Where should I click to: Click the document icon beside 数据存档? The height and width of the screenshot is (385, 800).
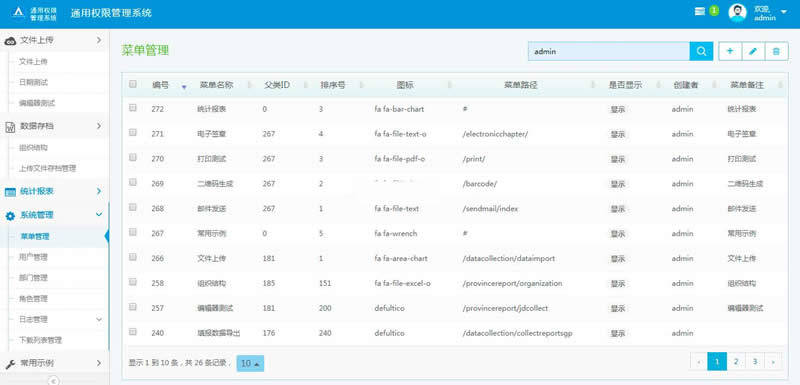click(10, 127)
